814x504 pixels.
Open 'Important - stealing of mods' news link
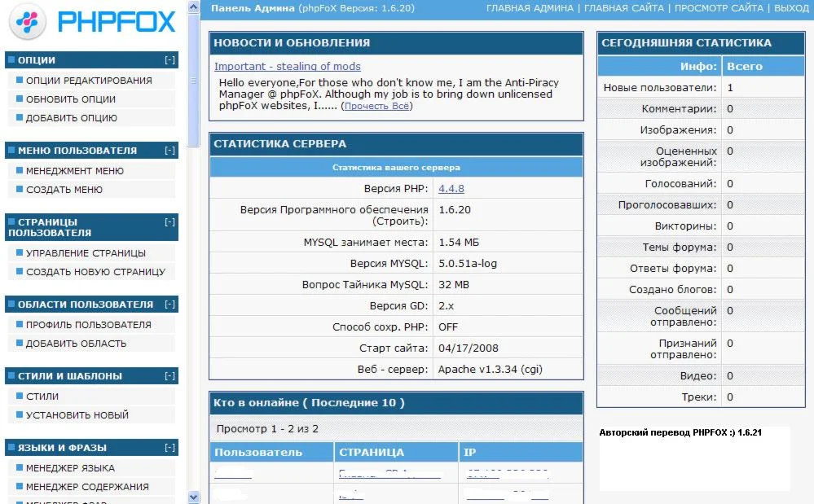tap(287, 67)
